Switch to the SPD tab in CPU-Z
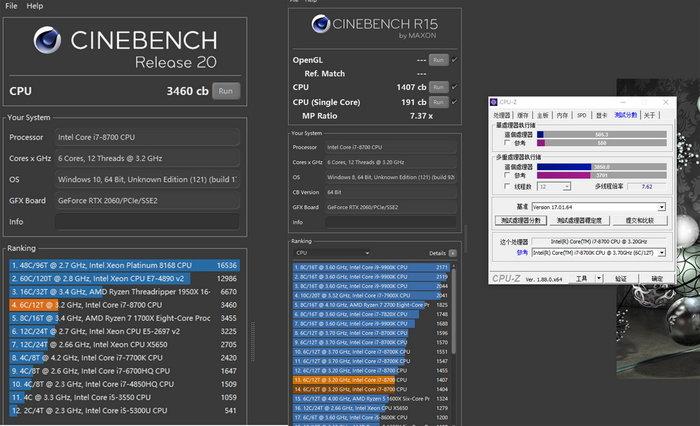 click(x=582, y=115)
